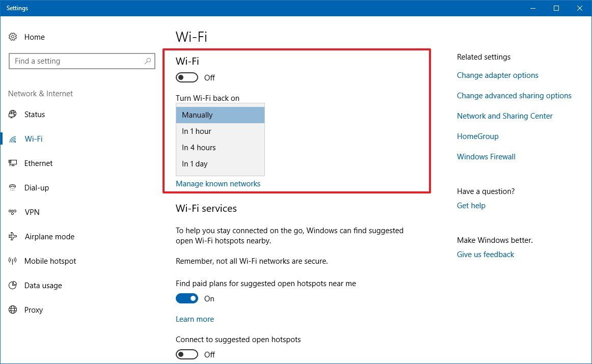592x364 pixels.
Task: Click the VPN icon in the sidebar
Action: click(12, 212)
